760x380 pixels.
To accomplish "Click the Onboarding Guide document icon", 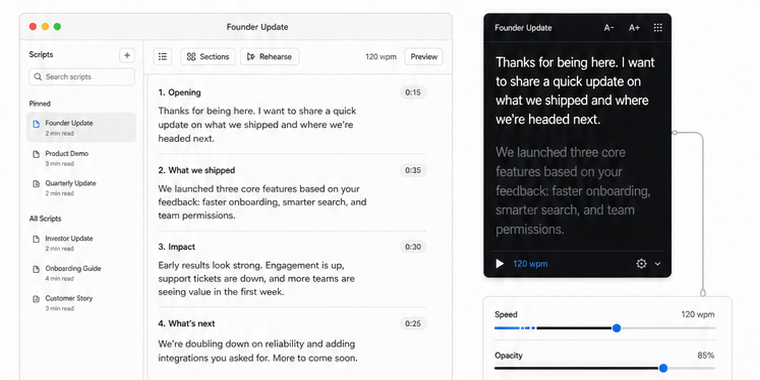I will point(36,269).
